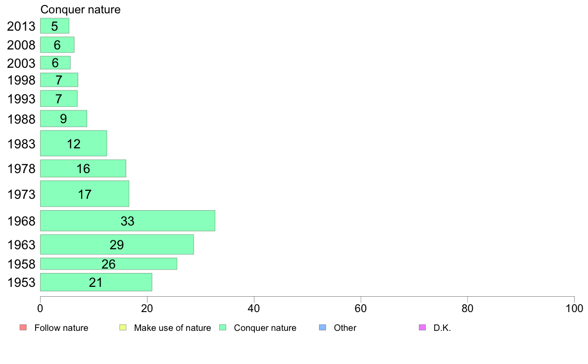
Task: Click the 1968 bar showing 33
Action: pos(127,221)
